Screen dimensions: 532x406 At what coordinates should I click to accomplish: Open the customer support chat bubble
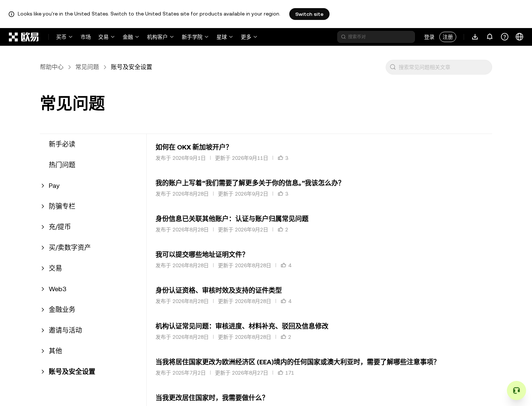click(516, 390)
